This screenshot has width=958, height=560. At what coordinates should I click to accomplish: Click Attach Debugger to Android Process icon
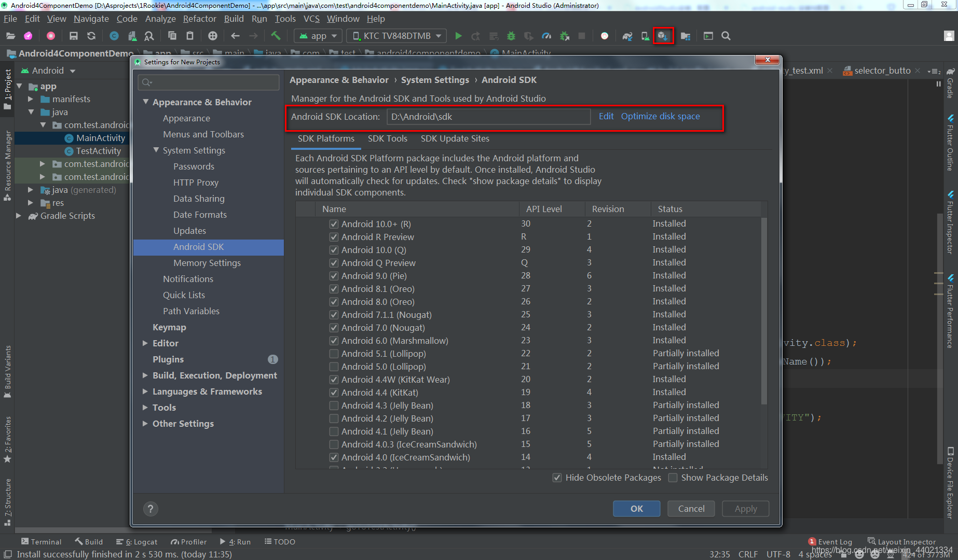pos(565,36)
